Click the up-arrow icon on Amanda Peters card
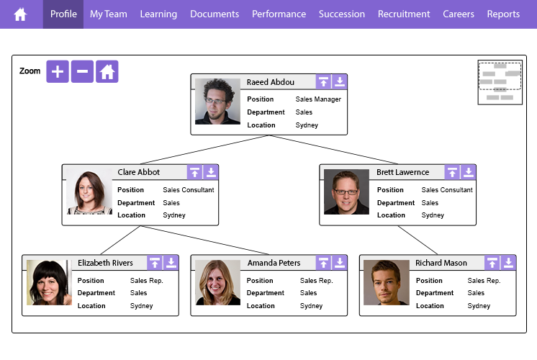537x360 pixels. pos(323,263)
